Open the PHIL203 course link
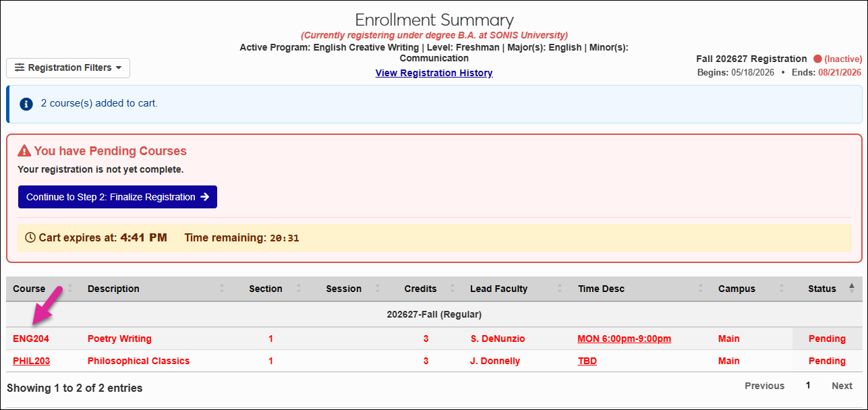Image resolution: width=868 pixels, height=410 pixels. [x=31, y=361]
